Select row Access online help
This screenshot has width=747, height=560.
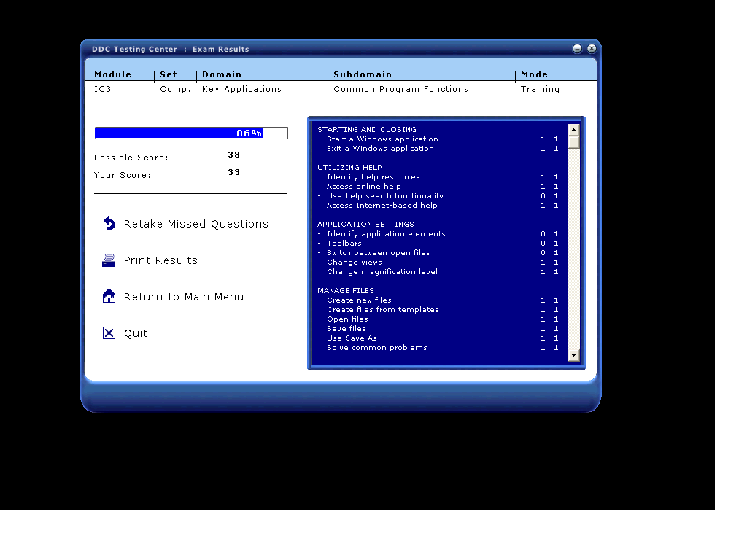point(438,187)
